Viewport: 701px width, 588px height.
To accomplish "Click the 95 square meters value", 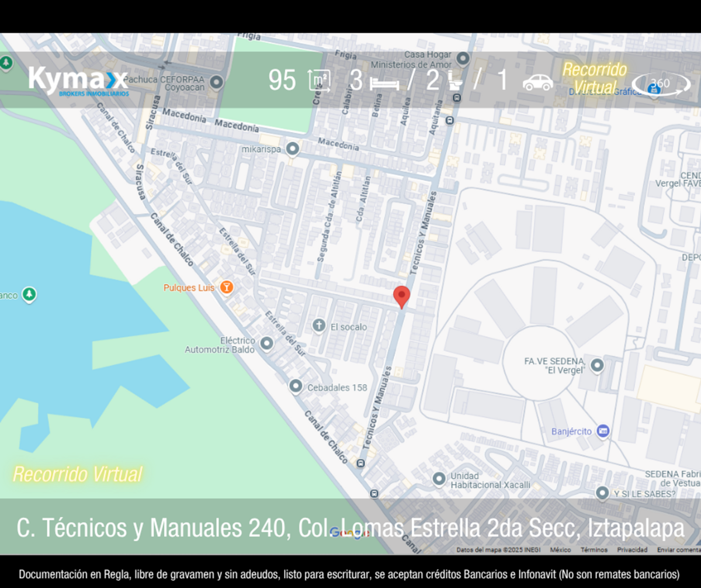I will [x=282, y=81].
